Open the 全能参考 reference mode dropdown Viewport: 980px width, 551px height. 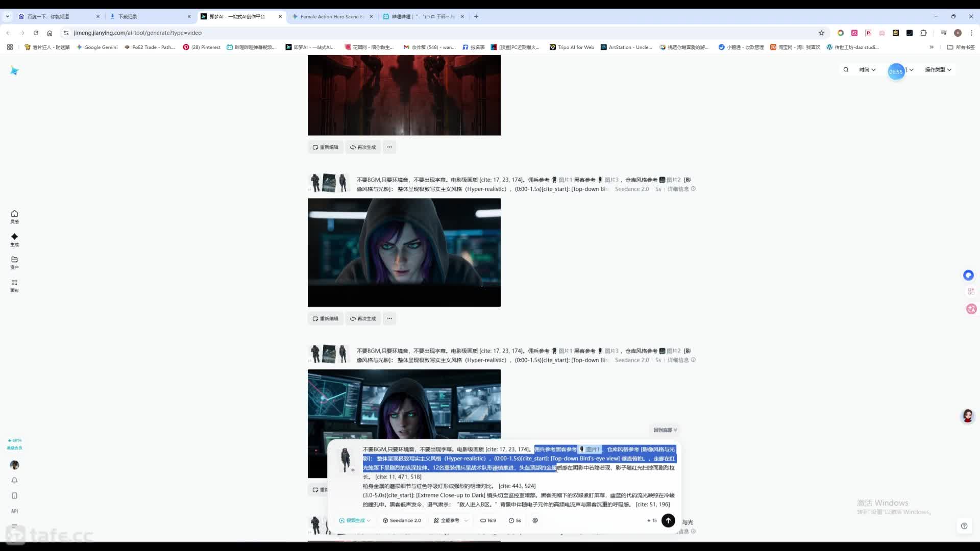coord(450,520)
